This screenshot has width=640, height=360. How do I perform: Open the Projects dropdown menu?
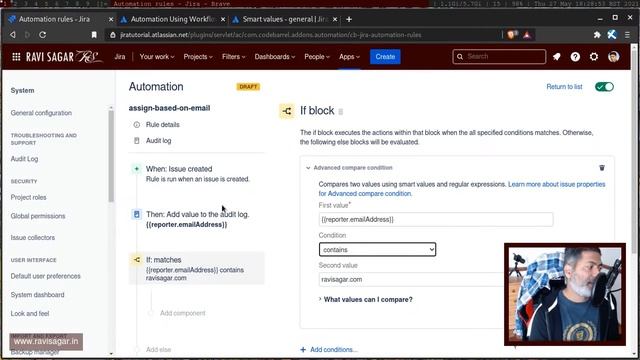coord(198,57)
